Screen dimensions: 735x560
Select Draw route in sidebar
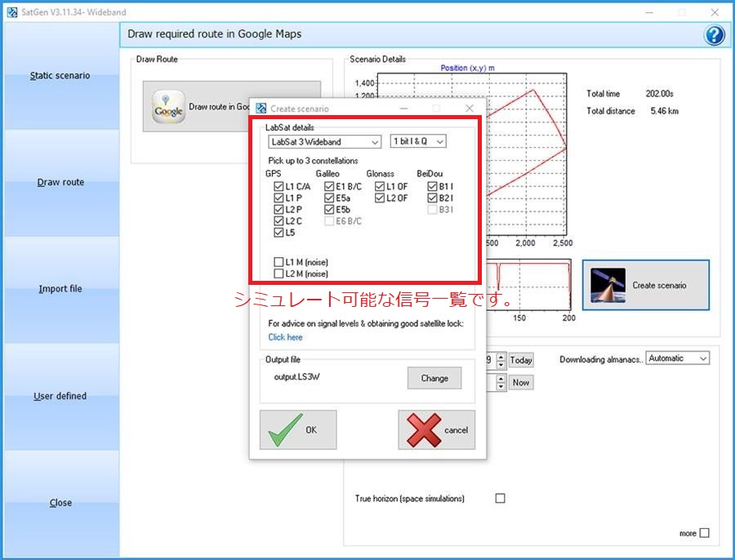pyautogui.click(x=60, y=182)
